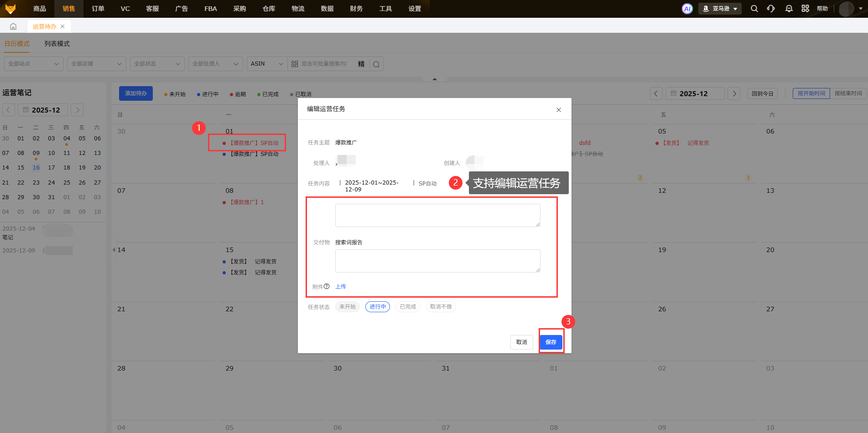
Task: Collapse the 运营笔记 side panel handle
Action: (114, 250)
